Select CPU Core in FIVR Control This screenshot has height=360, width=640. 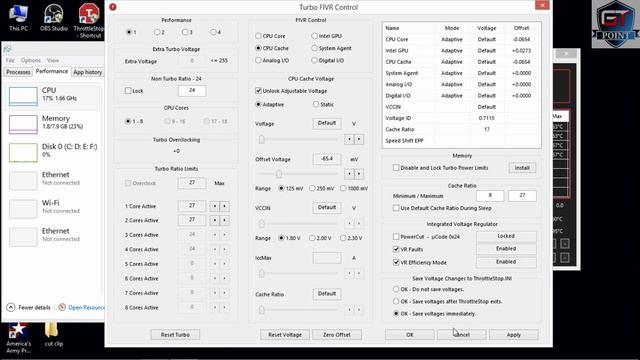coord(258,36)
